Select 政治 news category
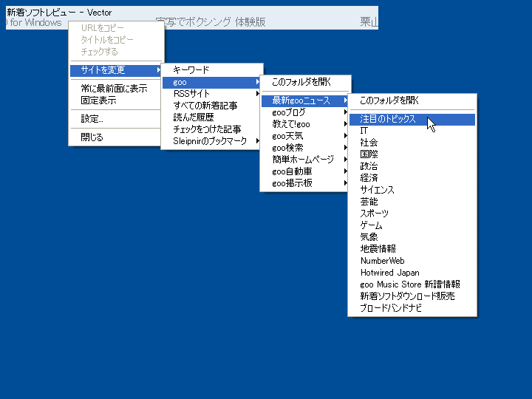 [412, 166]
